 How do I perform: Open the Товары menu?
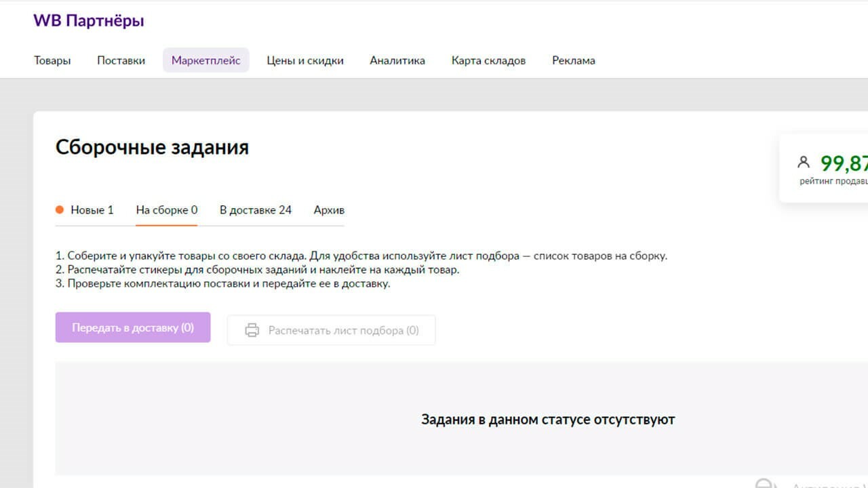pos(52,60)
